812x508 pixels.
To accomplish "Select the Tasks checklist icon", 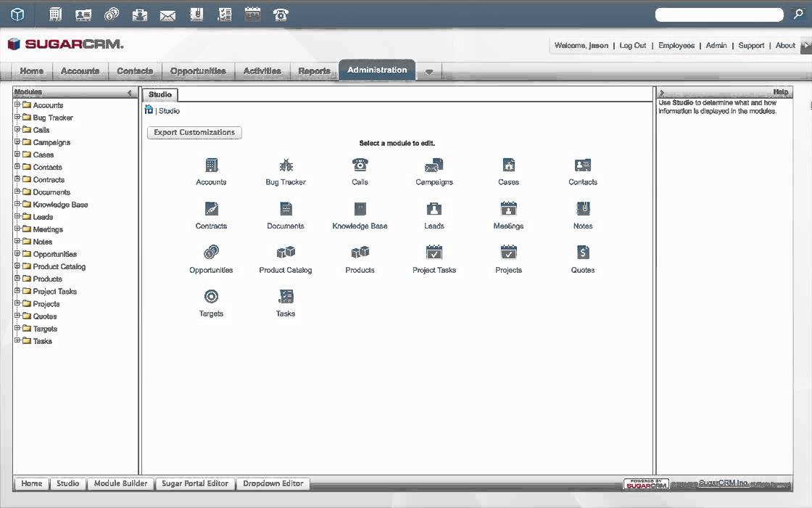I will pyautogui.click(x=286, y=297).
